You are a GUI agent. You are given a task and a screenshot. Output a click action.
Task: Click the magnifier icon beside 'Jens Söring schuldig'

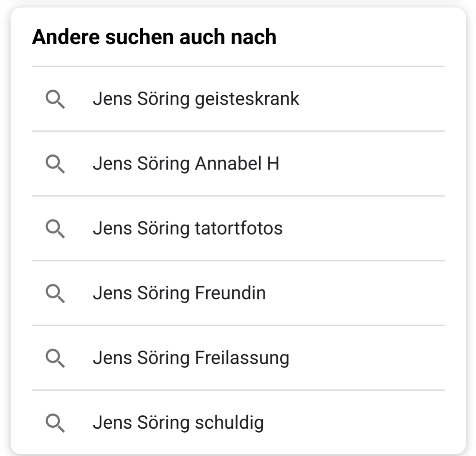click(55, 422)
